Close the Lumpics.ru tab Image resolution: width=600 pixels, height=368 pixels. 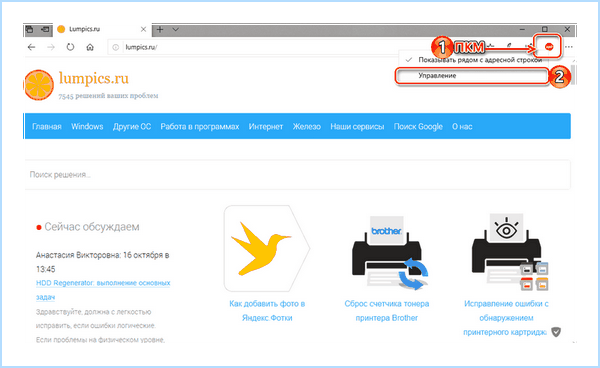click(143, 29)
